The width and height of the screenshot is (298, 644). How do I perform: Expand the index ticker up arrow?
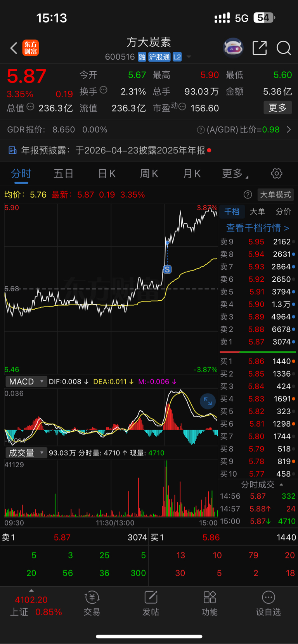pyautogui.click(x=31, y=590)
